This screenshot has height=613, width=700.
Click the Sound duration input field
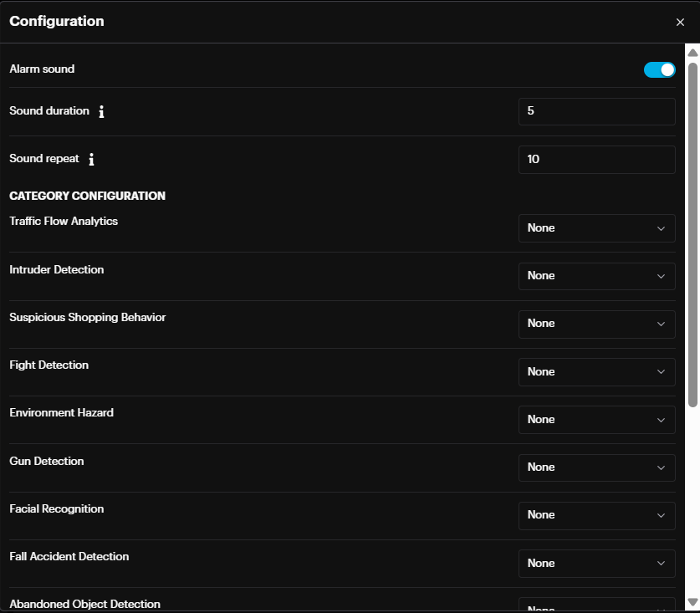click(596, 111)
